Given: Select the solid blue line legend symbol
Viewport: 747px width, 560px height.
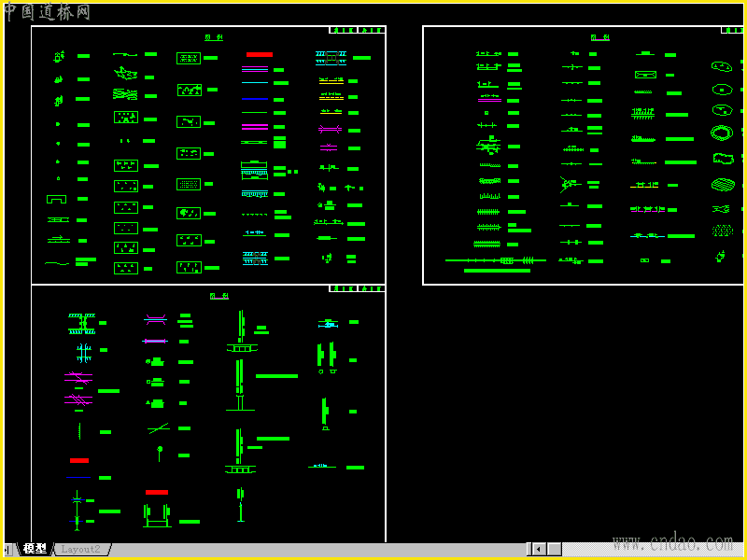Looking at the screenshot, I should 254,99.
